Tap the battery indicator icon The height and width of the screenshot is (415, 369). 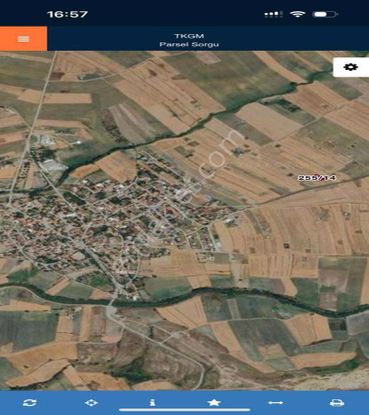pyautogui.click(x=326, y=14)
